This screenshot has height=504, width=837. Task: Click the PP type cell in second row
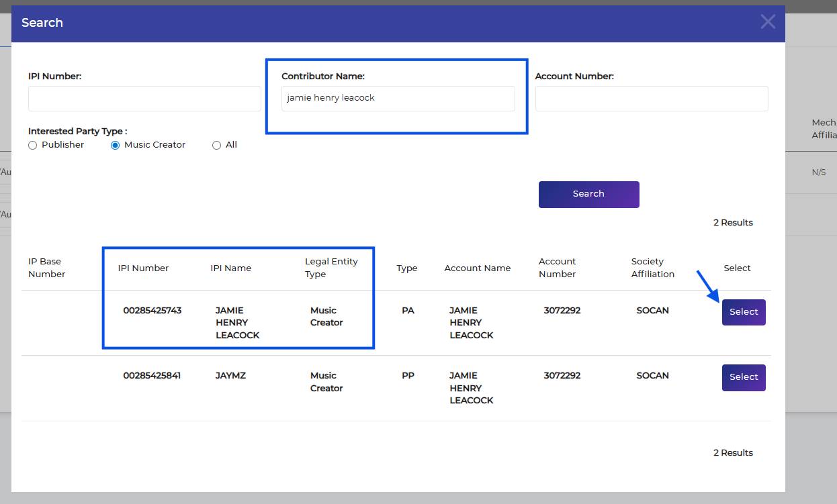pos(408,376)
